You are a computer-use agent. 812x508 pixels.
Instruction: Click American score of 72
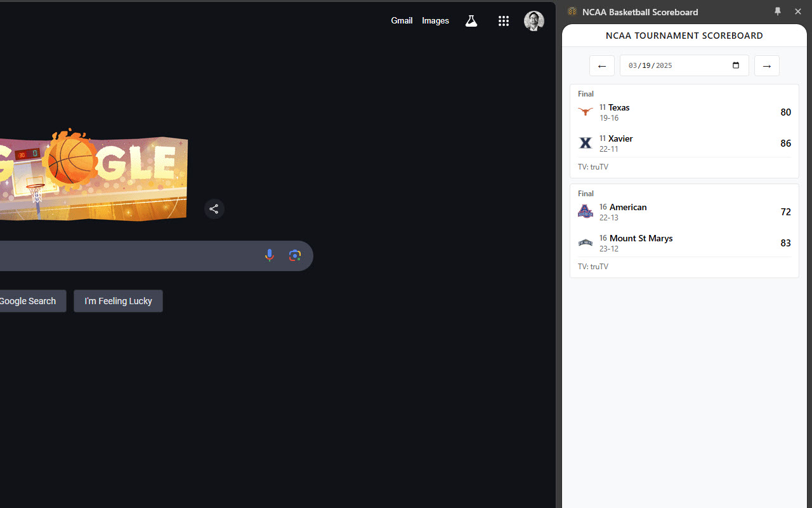click(785, 212)
